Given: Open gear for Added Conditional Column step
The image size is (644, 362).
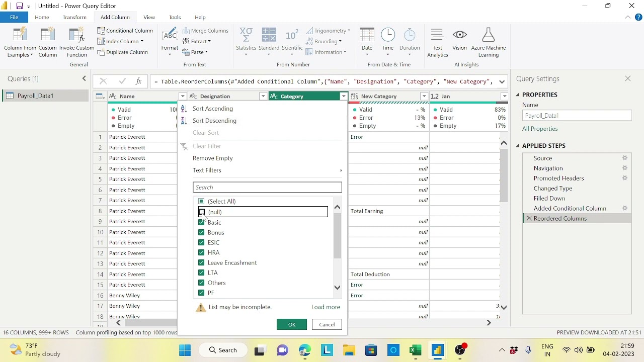Looking at the screenshot, I should (x=625, y=208).
